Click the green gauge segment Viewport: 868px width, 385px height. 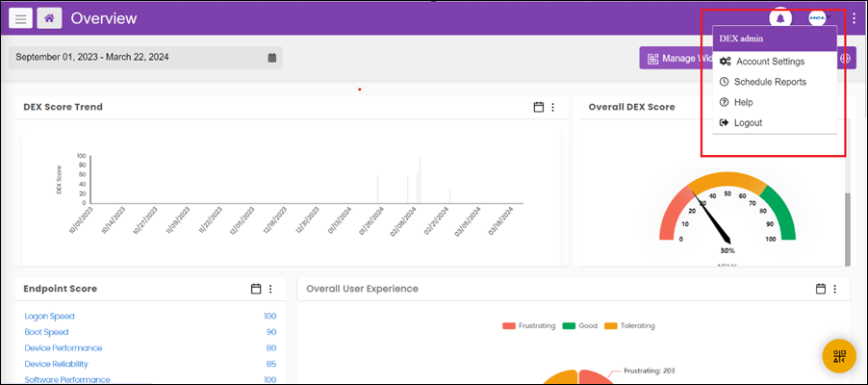pos(783,214)
